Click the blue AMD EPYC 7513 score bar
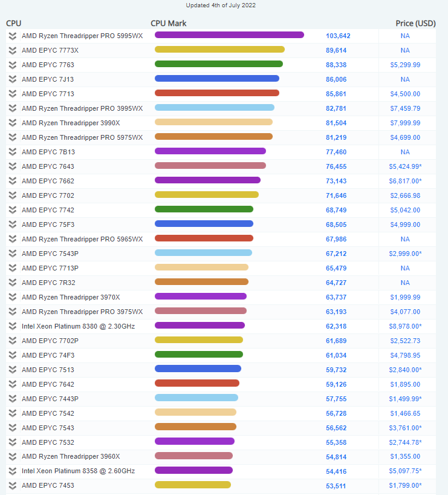 [x=198, y=369]
